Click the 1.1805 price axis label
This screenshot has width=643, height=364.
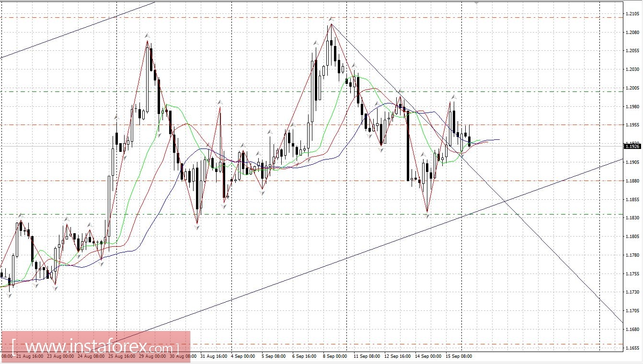point(633,237)
